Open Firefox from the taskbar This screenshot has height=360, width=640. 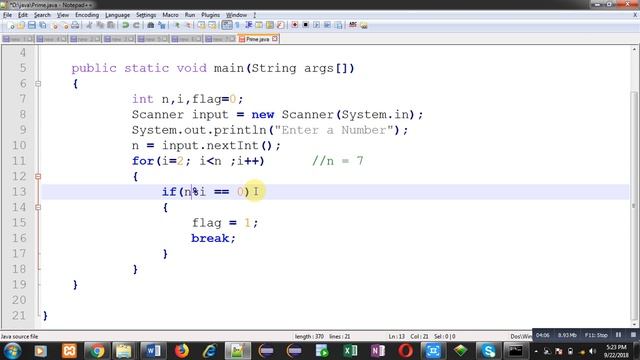182,351
